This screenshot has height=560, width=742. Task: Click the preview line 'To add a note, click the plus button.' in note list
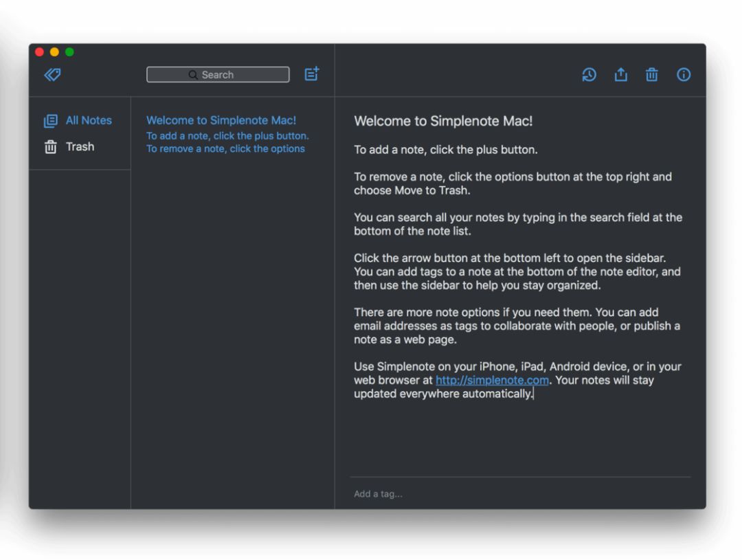click(x=227, y=136)
